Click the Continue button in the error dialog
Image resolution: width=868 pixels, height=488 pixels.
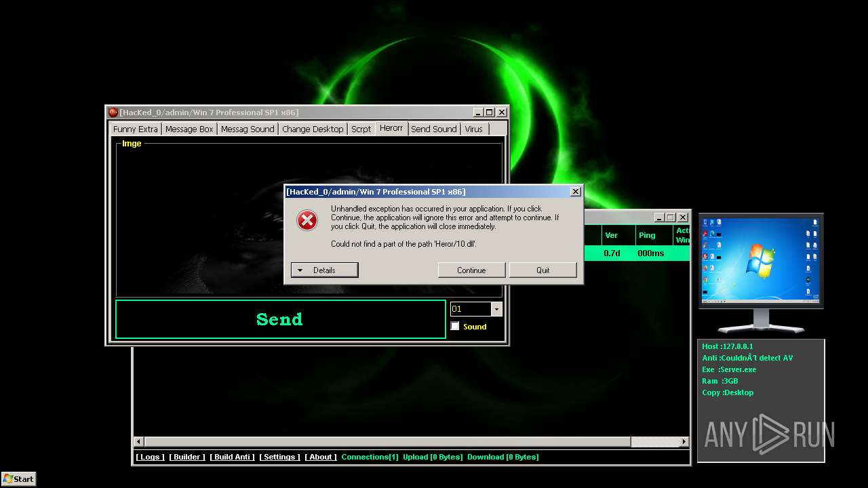(x=471, y=270)
